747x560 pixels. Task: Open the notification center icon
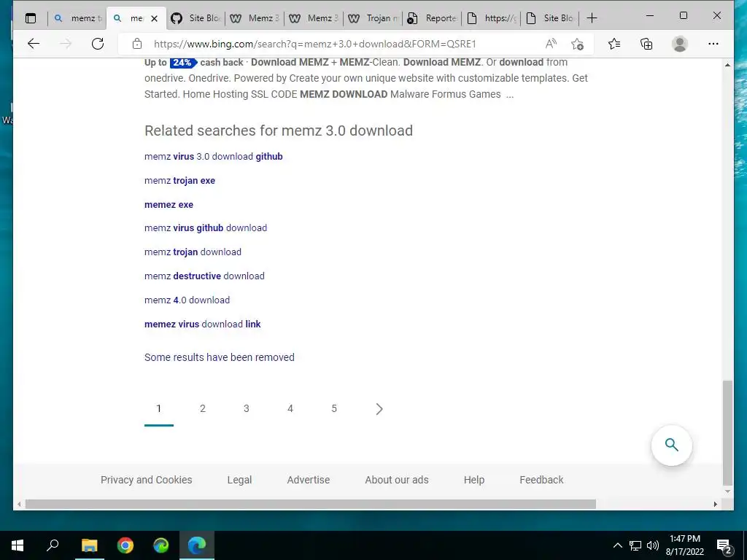[x=724, y=545]
